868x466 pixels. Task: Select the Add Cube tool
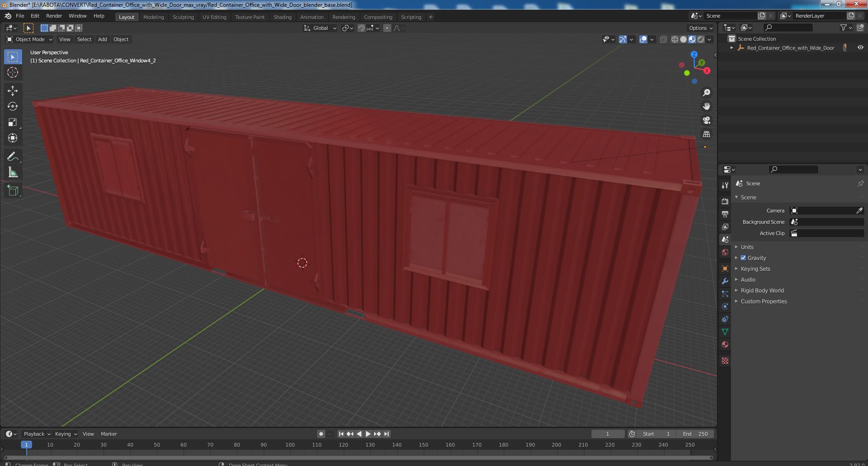point(13,191)
